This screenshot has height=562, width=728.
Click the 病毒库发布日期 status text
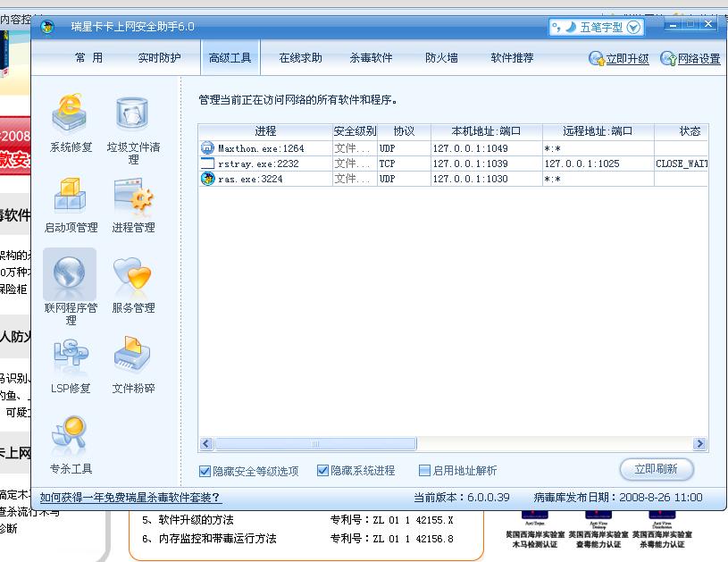click(618, 498)
